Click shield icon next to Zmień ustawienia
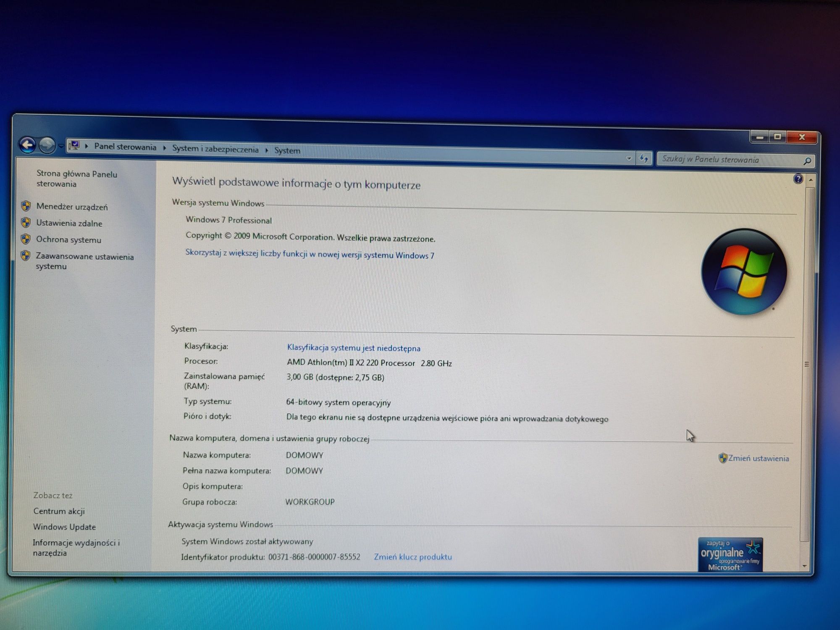 click(x=723, y=458)
